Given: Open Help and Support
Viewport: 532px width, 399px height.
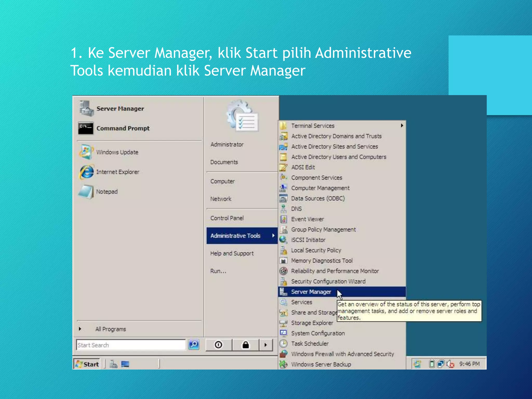Looking at the screenshot, I should (232, 254).
